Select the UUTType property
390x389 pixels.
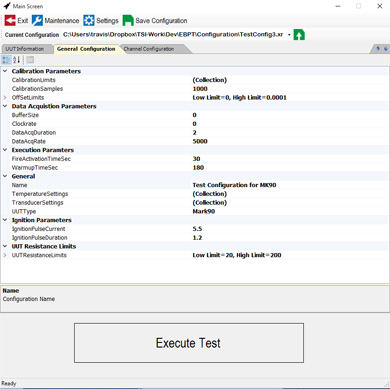pyautogui.click(x=24, y=211)
